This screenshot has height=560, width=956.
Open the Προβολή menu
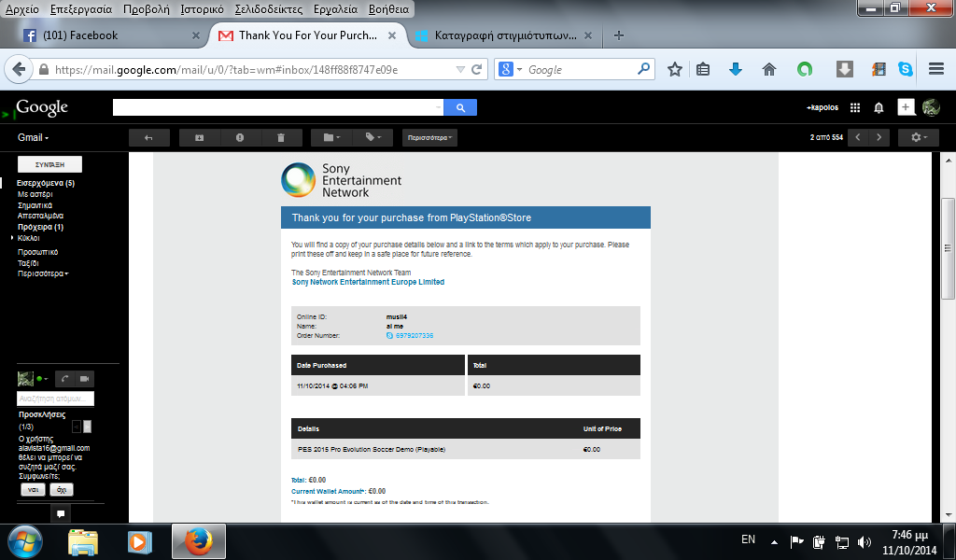[x=147, y=9]
